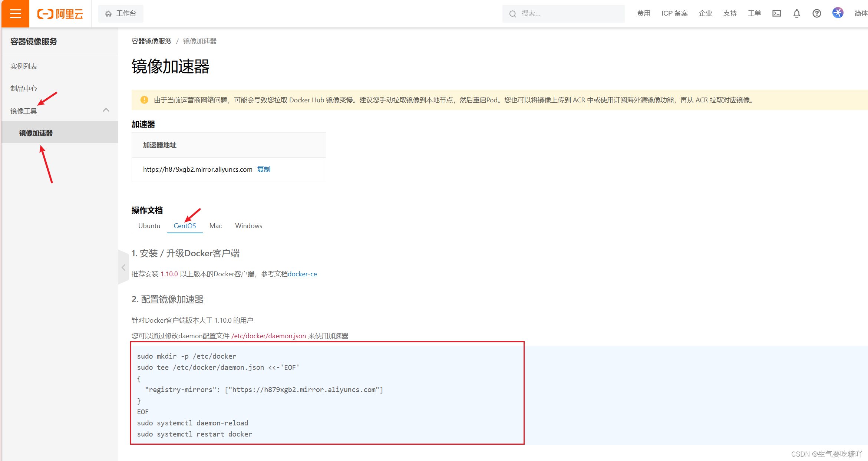Click 'sudo systemctl restart docker' line

[195, 434]
